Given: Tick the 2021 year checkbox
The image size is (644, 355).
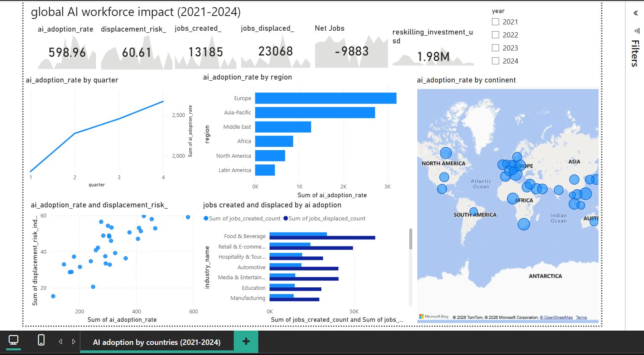Looking at the screenshot, I should 496,22.
